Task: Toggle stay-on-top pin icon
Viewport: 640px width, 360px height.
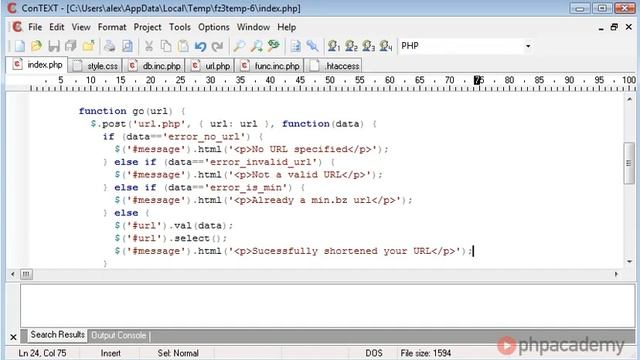Action: [313, 46]
